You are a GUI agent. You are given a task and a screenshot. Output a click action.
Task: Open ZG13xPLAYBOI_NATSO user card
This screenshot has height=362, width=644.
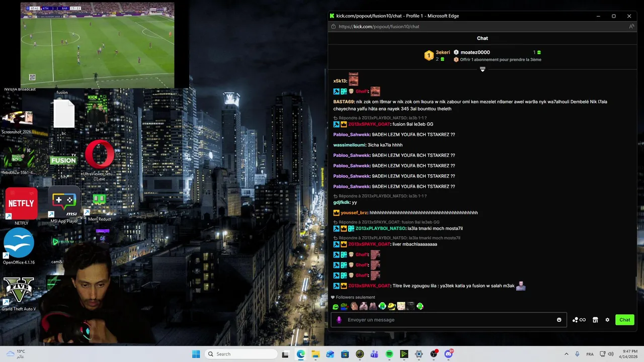pyautogui.click(x=380, y=228)
